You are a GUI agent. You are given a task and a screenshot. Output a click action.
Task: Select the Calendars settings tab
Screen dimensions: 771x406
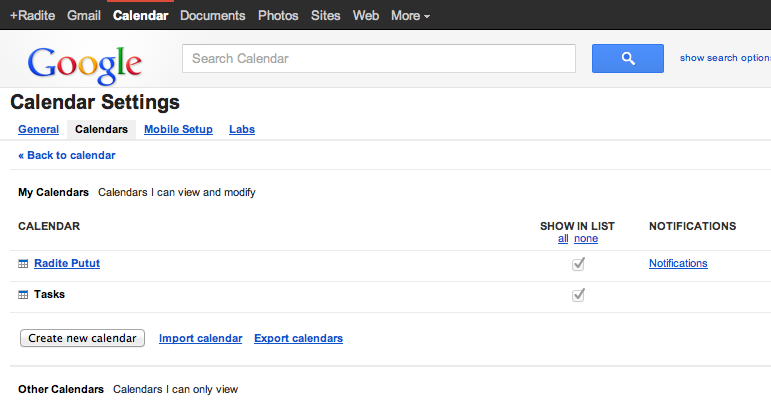click(x=101, y=129)
